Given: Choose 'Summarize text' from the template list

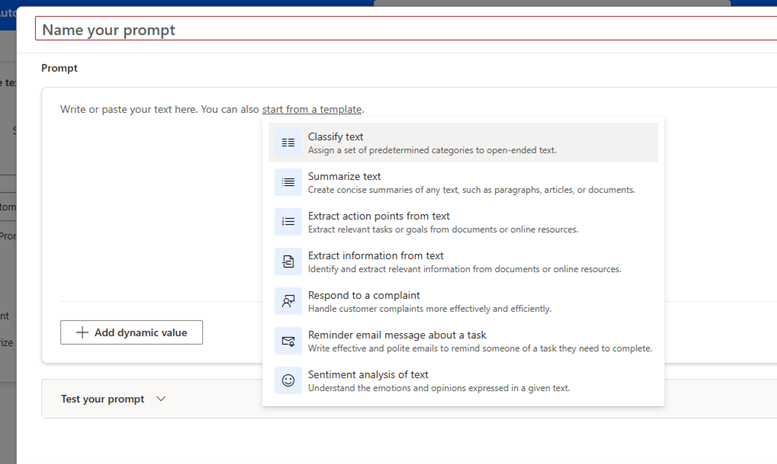Looking at the screenshot, I should pyautogui.click(x=344, y=176).
